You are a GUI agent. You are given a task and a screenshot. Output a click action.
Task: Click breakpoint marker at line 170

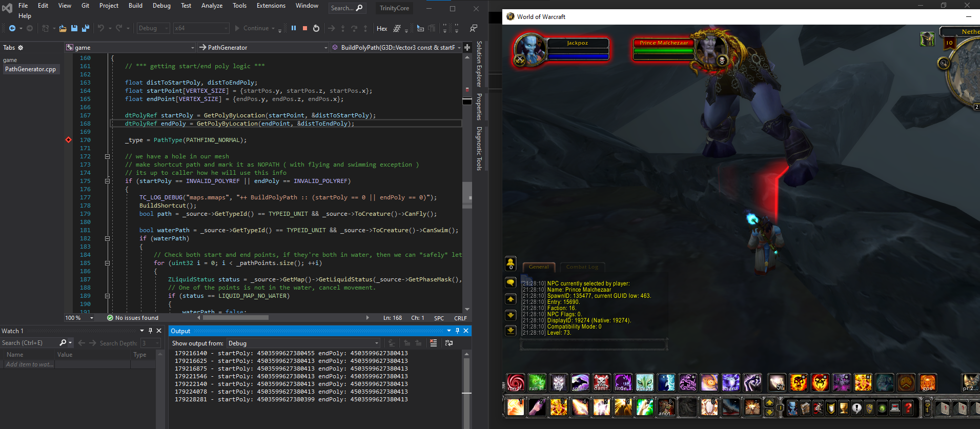point(68,140)
